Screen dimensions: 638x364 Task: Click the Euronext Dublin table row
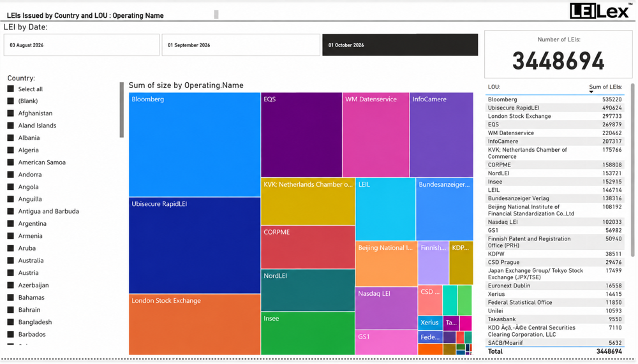click(x=554, y=286)
